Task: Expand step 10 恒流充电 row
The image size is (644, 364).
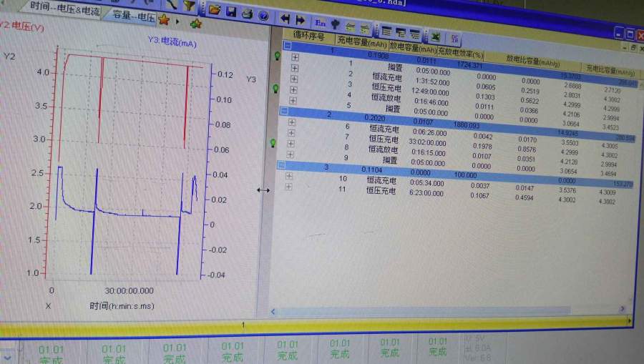Action: click(289, 176)
